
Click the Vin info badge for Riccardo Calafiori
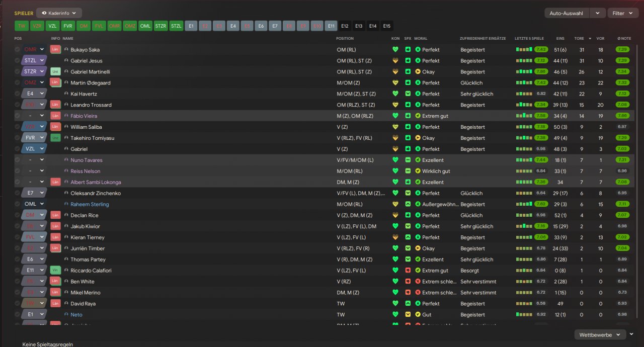tap(55, 270)
